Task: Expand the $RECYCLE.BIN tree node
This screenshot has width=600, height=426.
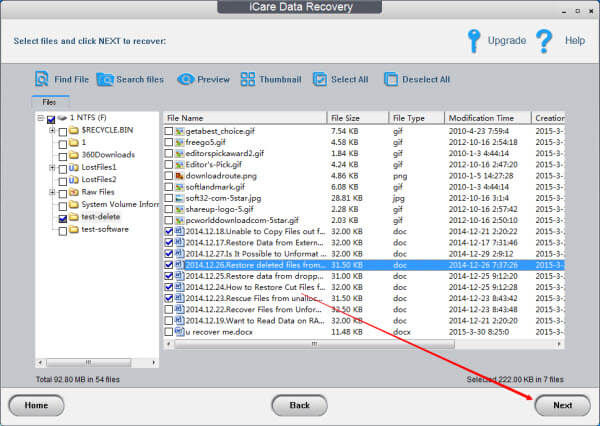Action: coord(52,131)
